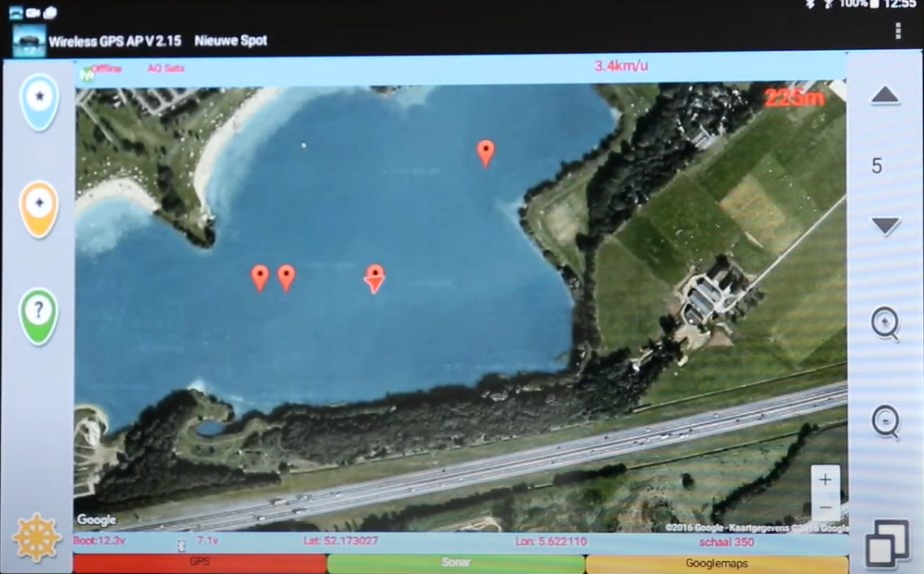Tap the zoom-out magnifier icon
The height and width of the screenshot is (574, 924).
[885, 421]
